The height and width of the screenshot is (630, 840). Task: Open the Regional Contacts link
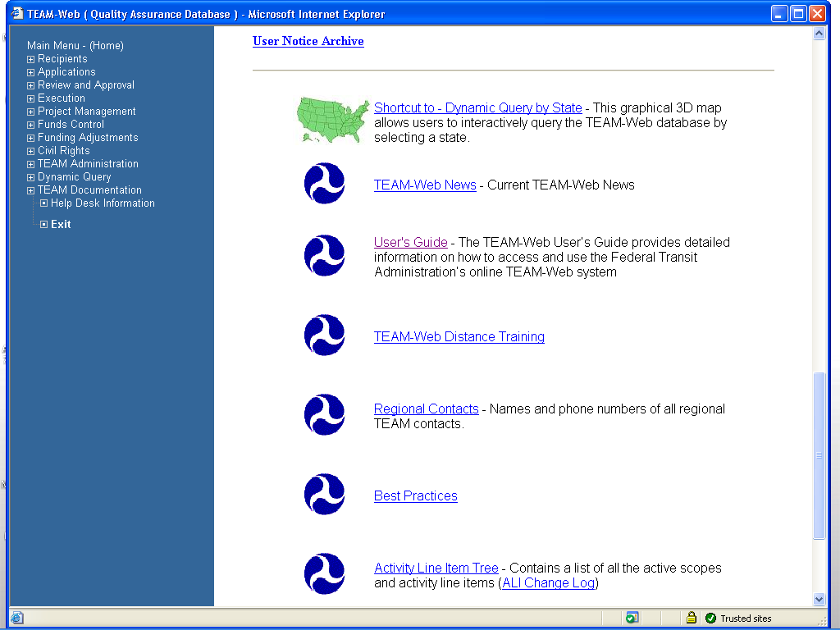point(426,409)
